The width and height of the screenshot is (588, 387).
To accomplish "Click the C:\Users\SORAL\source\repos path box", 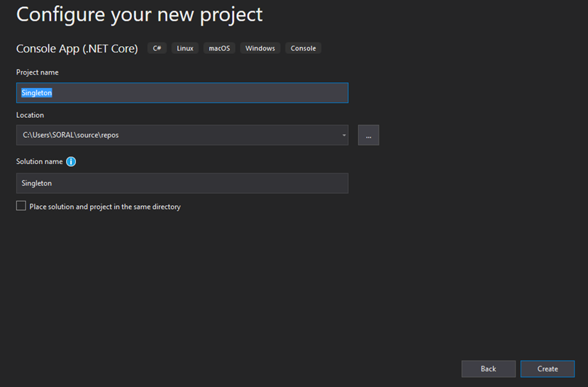I will 182,135.
